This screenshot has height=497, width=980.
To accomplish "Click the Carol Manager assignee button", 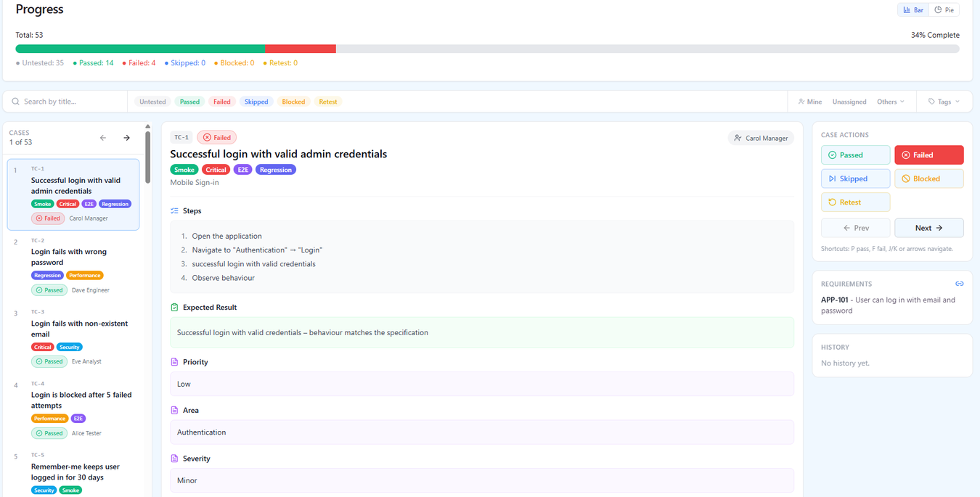I will 761,138.
